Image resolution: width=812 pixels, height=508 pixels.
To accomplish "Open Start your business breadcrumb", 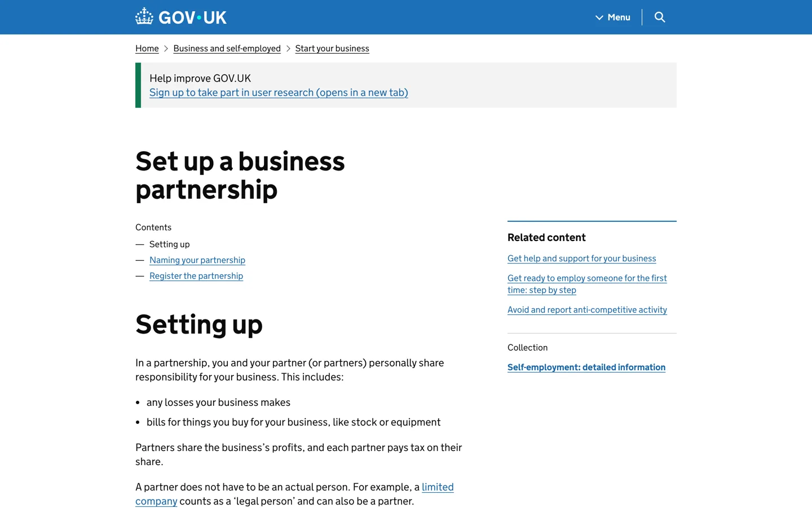I will 332,49.
